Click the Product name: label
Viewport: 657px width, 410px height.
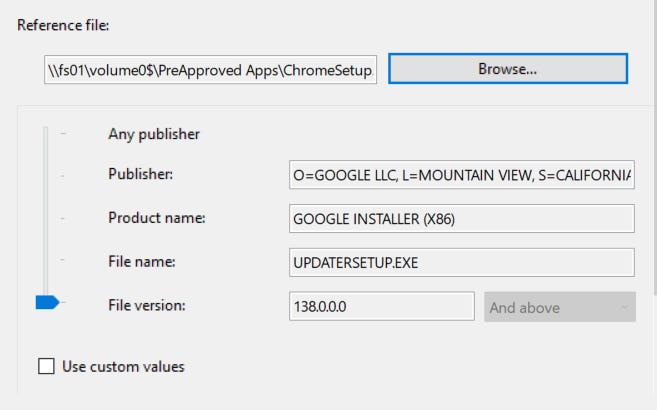pos(157,218)
